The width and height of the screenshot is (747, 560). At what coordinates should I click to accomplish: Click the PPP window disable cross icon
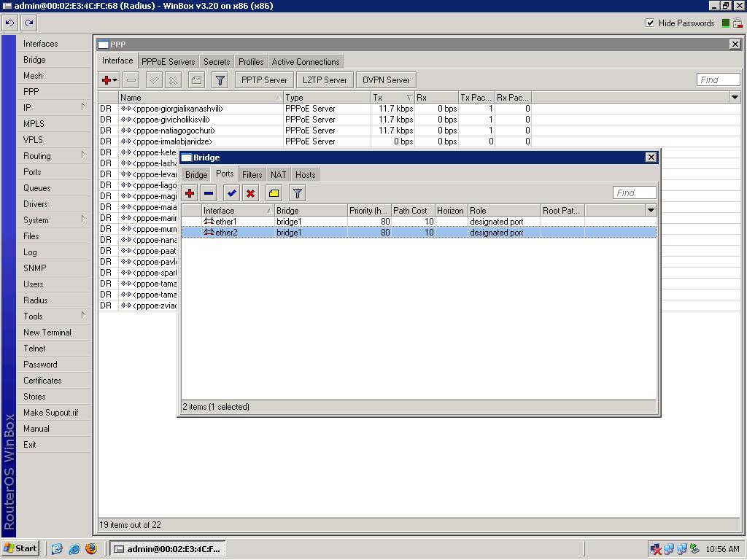(174, 80)
